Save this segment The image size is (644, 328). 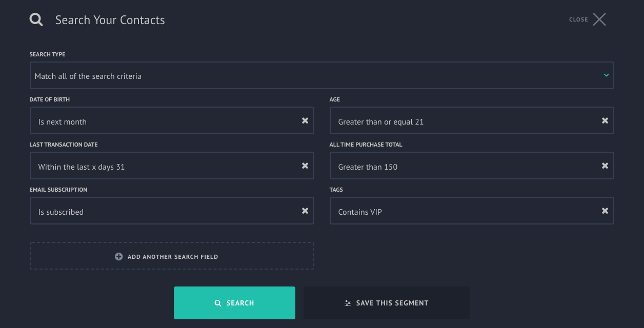click(387, 303)
